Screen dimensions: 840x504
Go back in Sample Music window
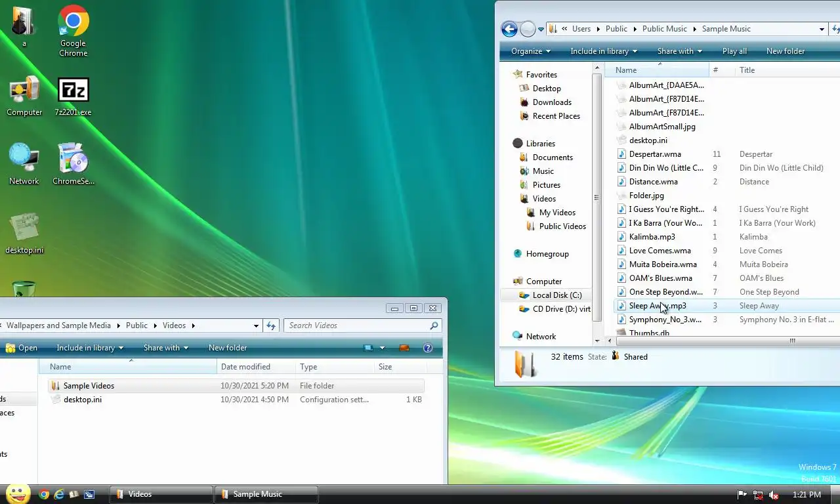pos(509,29)
